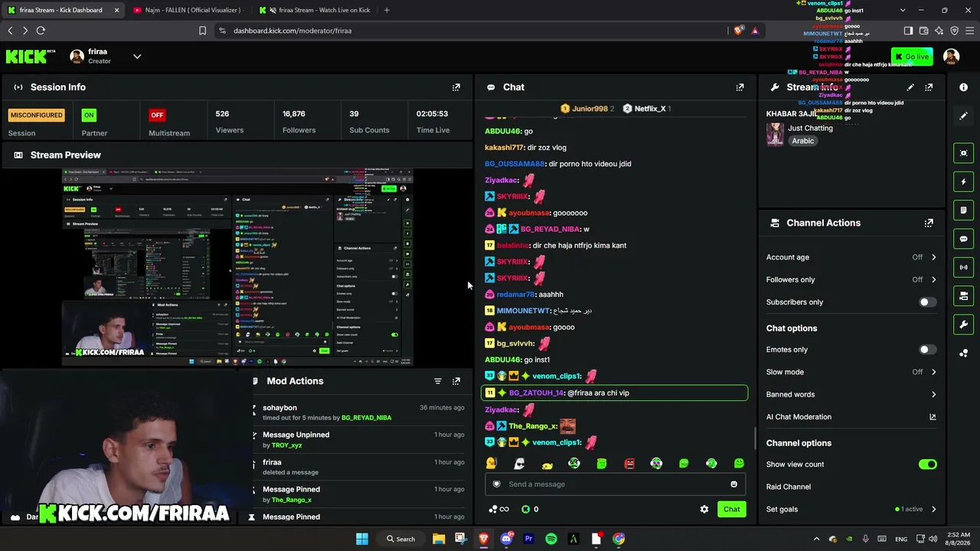Click the green Kicks balance icon
Screen dimensions: 980x551
(x=525, y=509)
